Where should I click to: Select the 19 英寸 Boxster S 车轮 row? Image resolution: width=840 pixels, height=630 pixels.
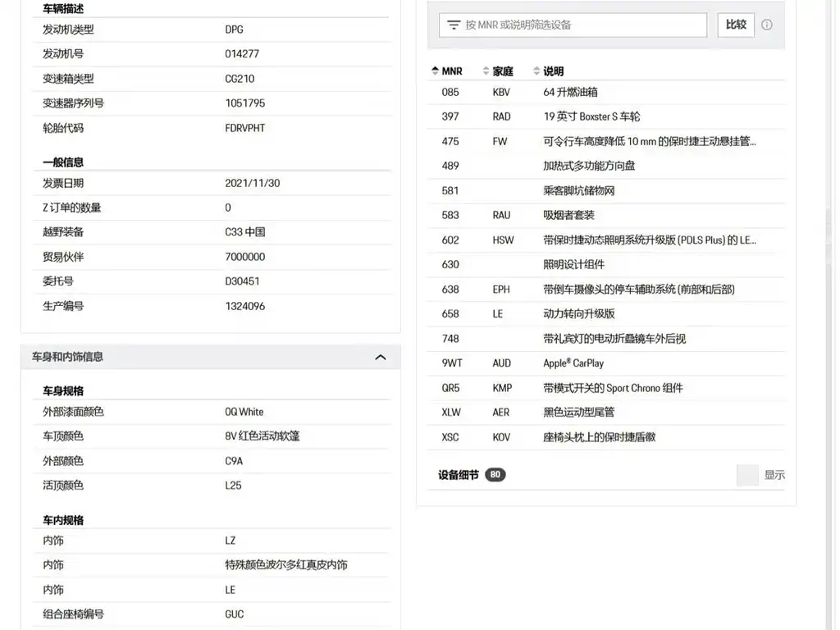pyautogui.click(x=606, y=116)
